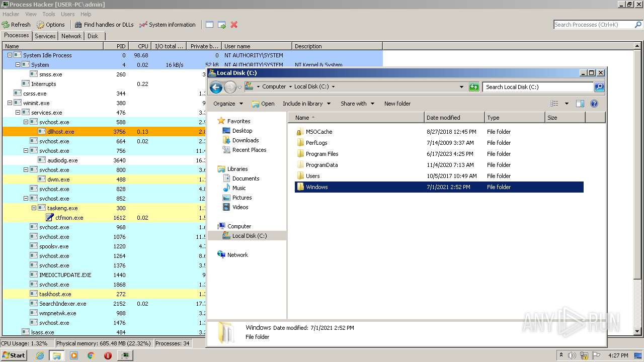Select the ProgramData folder row
644x362 pixels.
point(439,165)
